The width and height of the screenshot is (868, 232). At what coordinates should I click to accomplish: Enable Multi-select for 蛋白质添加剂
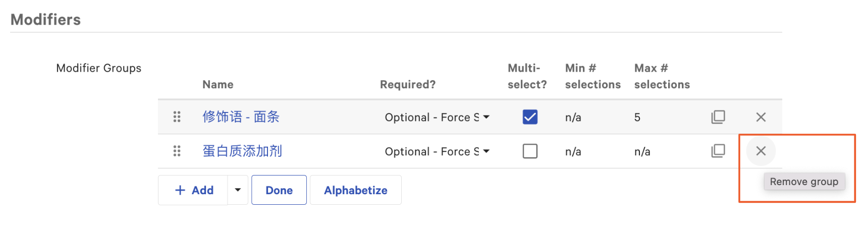(530, 151)
